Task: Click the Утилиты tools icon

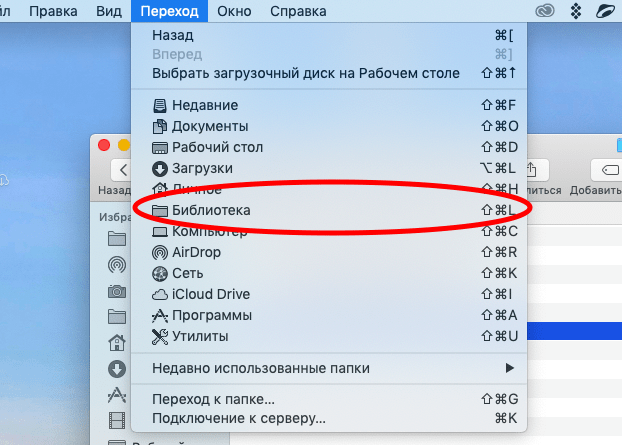Action: [x=160, y=337]
